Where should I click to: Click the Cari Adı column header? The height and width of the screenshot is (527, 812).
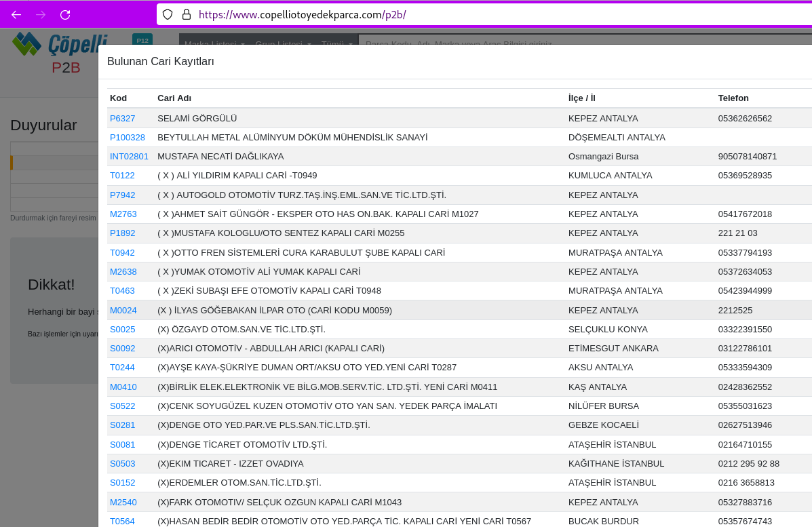point(174,98)
